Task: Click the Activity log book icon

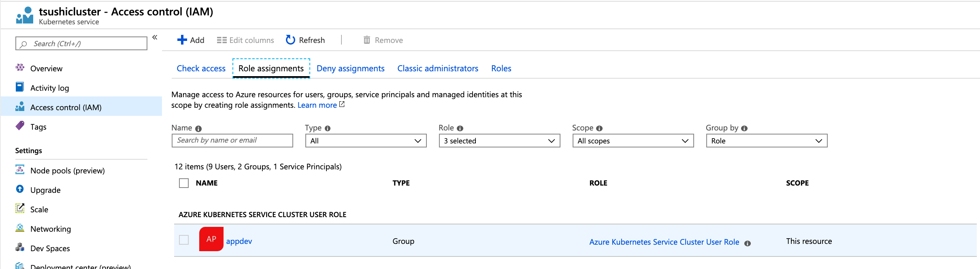Action: [x=20, y=87]
